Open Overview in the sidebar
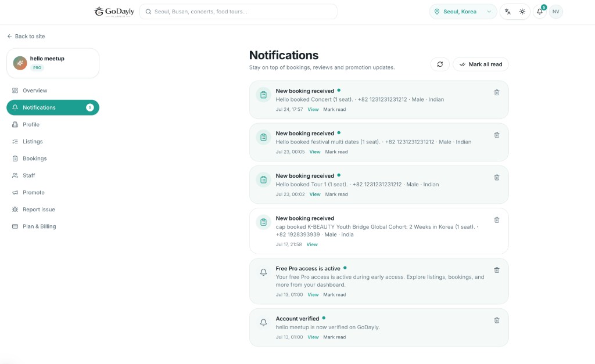The height and width of the screenshot is (364, 595). pyautogui.click(x=53, y=91)
